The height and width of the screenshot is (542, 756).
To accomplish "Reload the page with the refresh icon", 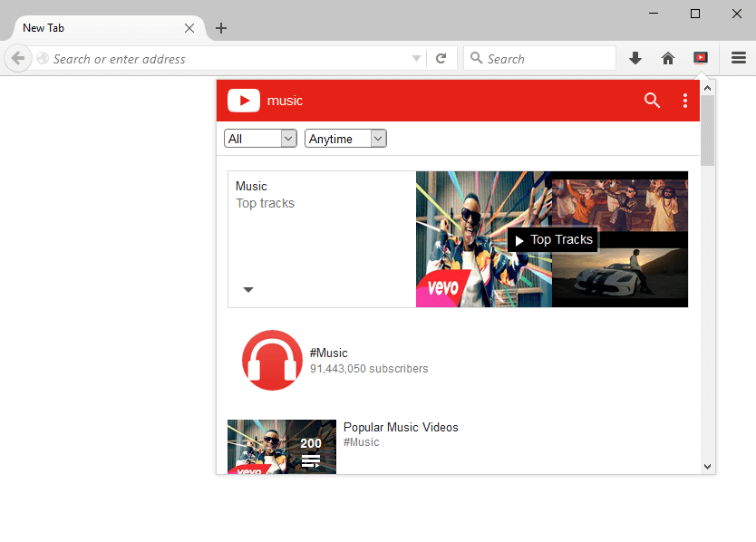I will pos(441,58).
